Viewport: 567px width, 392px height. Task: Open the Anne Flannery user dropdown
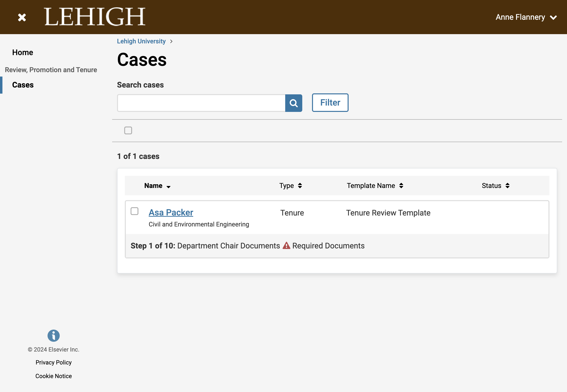point(526,17)
